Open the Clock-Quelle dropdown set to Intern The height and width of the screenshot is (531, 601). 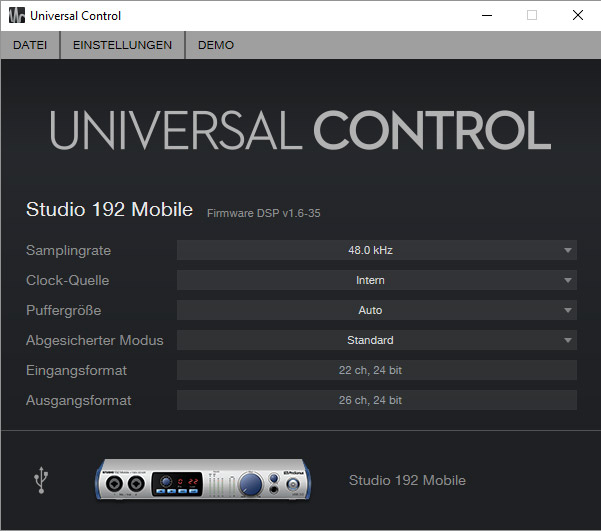[x=376, y=280]
